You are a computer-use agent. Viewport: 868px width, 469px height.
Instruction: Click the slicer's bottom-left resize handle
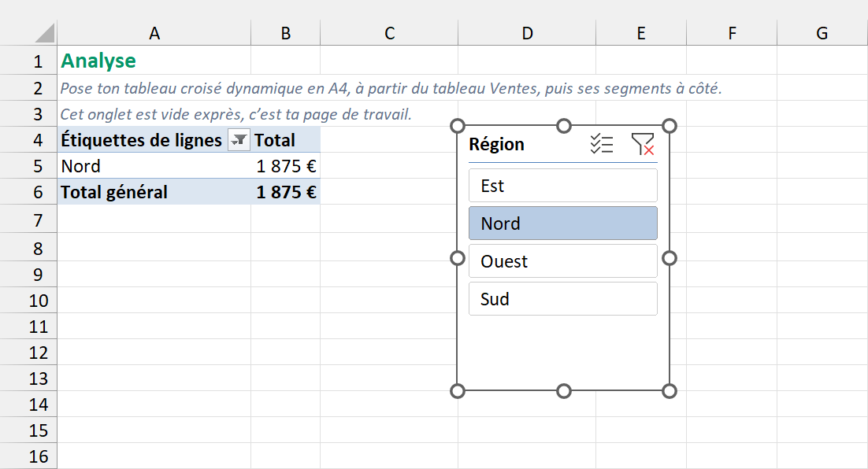pyautogui.click(x=458, y=391)
